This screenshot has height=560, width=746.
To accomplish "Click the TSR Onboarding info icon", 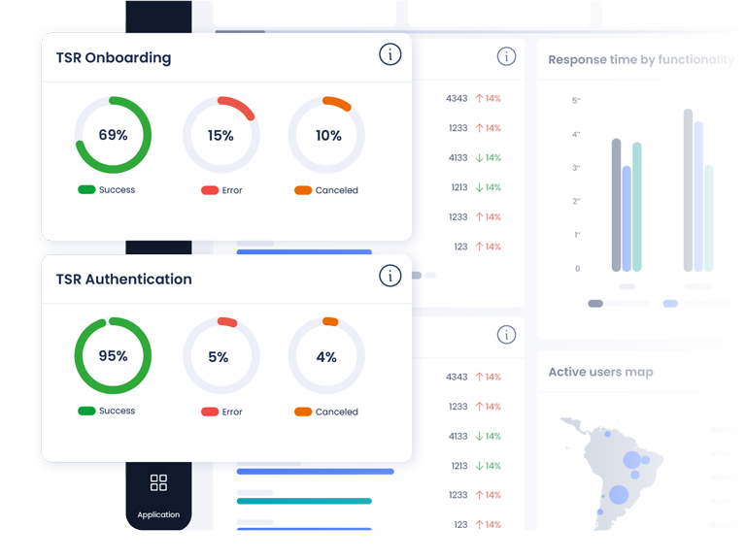I will point(390,55).
